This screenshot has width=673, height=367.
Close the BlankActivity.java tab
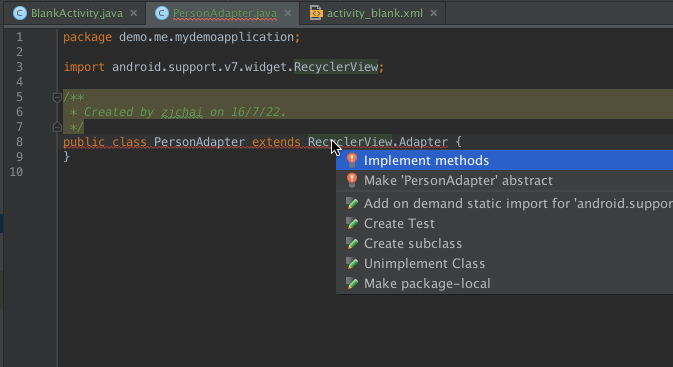133,13
